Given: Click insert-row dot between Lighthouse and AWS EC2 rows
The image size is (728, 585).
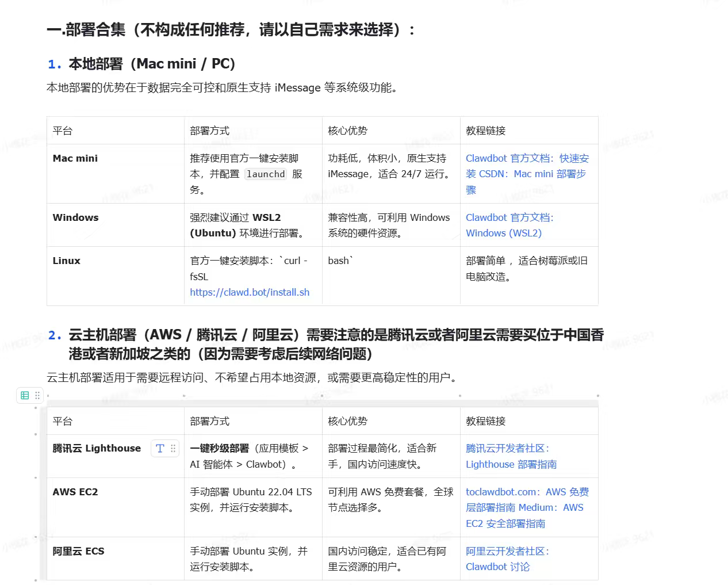Looking at the screenshot, I should (36, 477).
